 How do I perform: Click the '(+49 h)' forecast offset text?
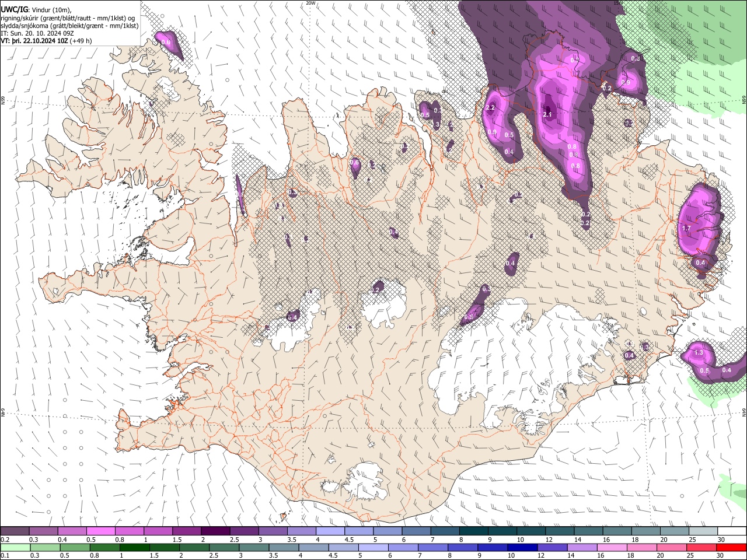click(81, 41)
